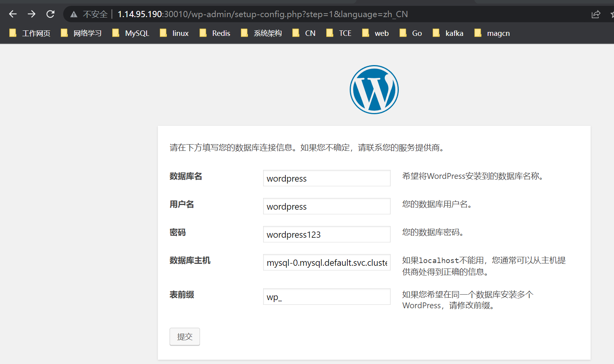The height and width of the screenshot is (364, 614).
Task: Reload the current page
Action: click(x=50, y=14)
